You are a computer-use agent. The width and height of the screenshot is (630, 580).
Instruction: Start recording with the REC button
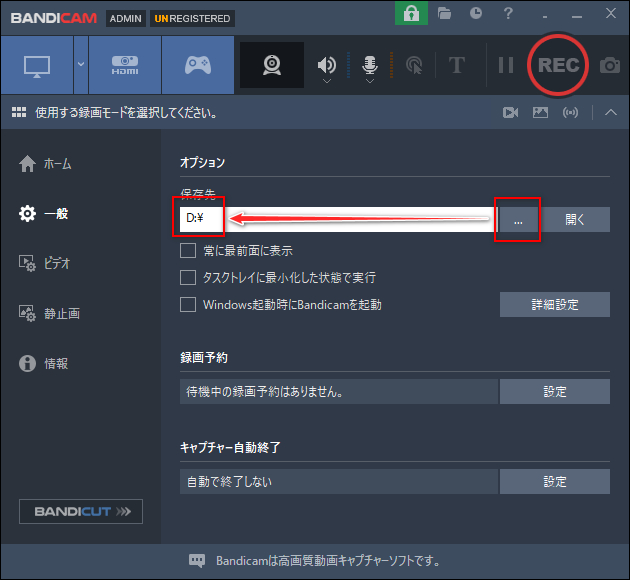click(558, 65)
